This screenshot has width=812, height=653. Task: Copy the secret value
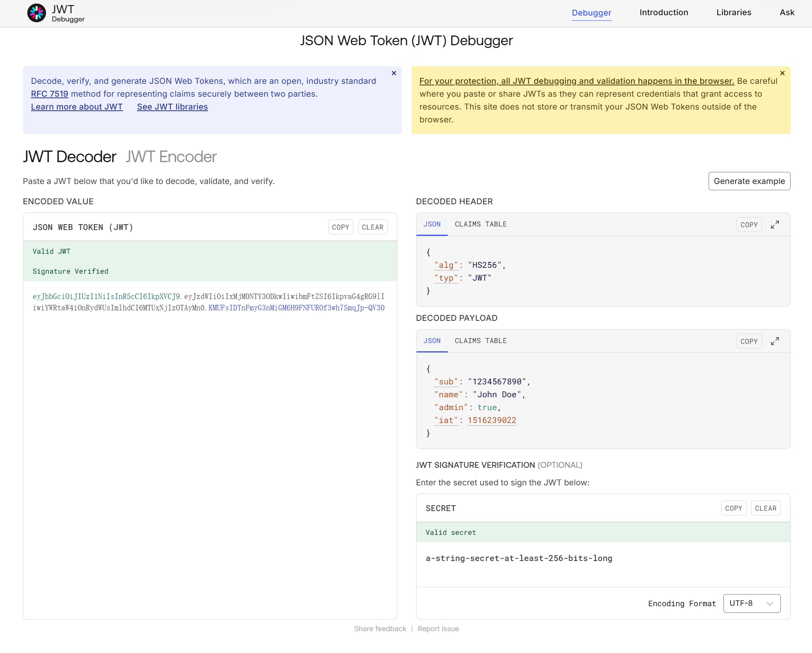733,508
